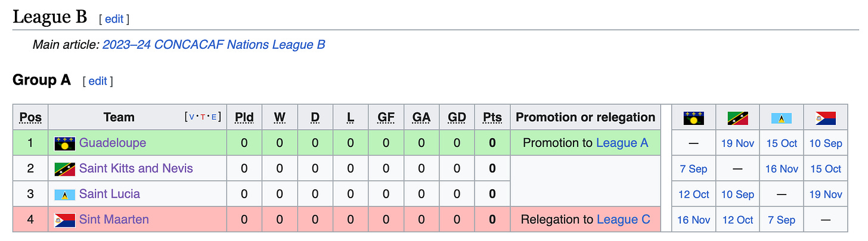Open 2023–24 CONCACAF Nations League B article
Image resolution: width=868 pixels, height=241 pixels.
click(x=214, y=45)
